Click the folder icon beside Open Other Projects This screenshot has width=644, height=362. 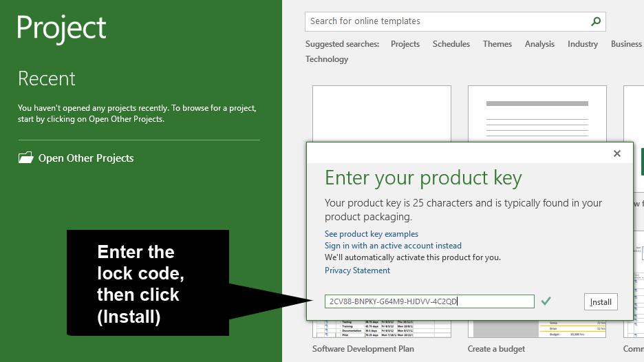click(25, 158)
